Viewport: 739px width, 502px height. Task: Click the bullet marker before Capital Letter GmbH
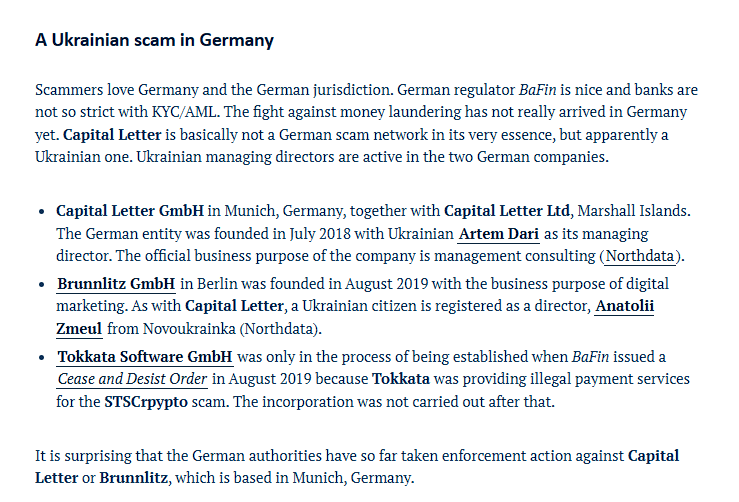click(x=42, y=212)
